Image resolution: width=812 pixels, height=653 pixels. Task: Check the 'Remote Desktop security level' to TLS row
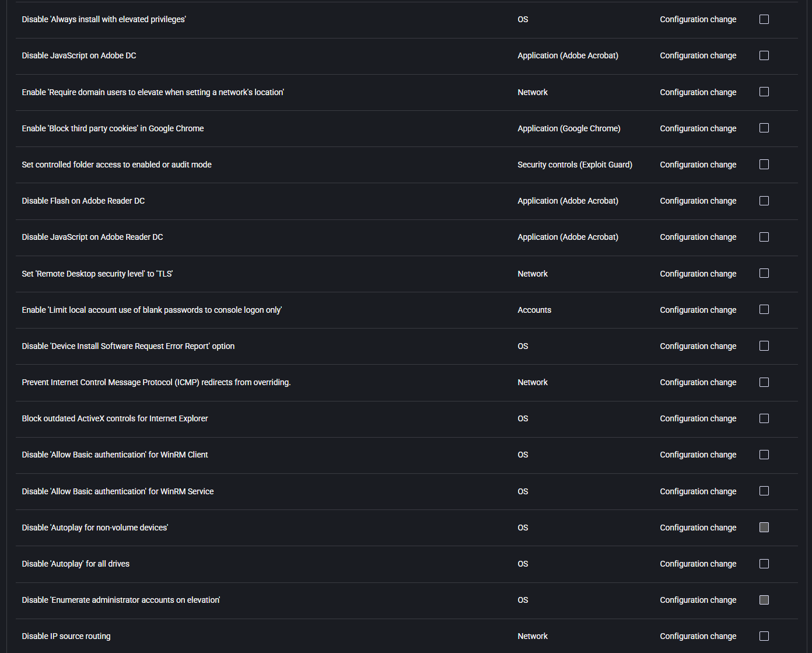(x=764, y=273)
